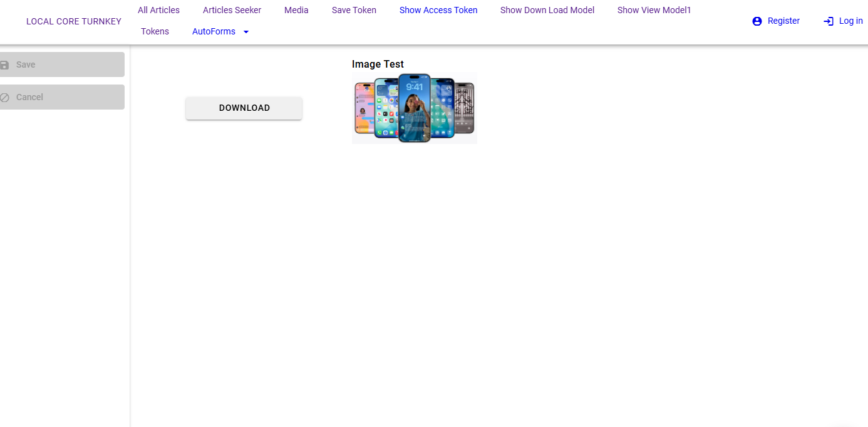Click the Log in text link
This screenshot has width=868, height=427.
click(x=850, y=21)
